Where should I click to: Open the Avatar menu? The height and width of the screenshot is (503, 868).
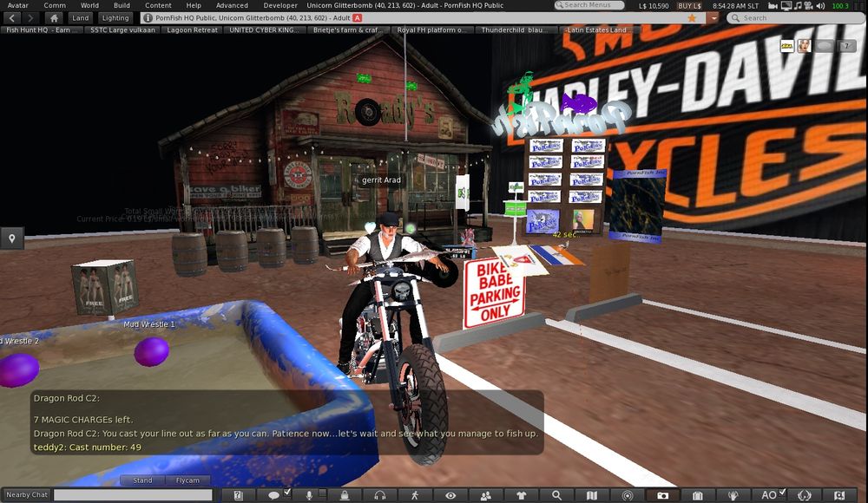point(17,5)
